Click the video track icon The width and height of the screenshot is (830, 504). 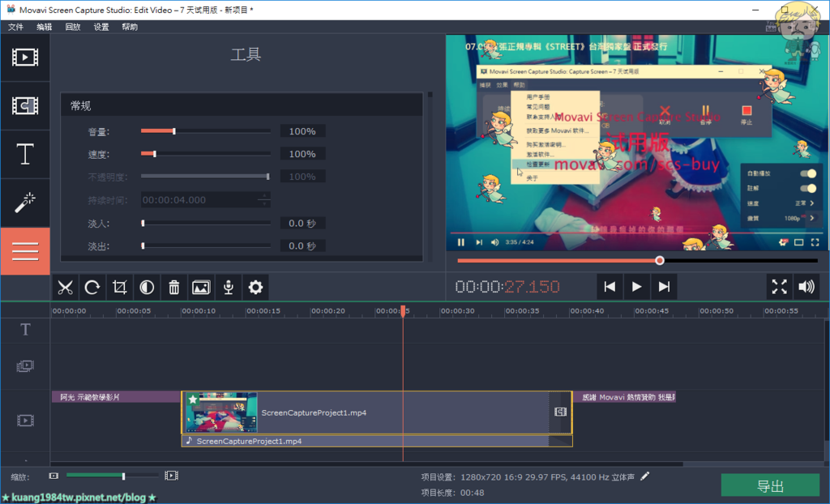25,421
